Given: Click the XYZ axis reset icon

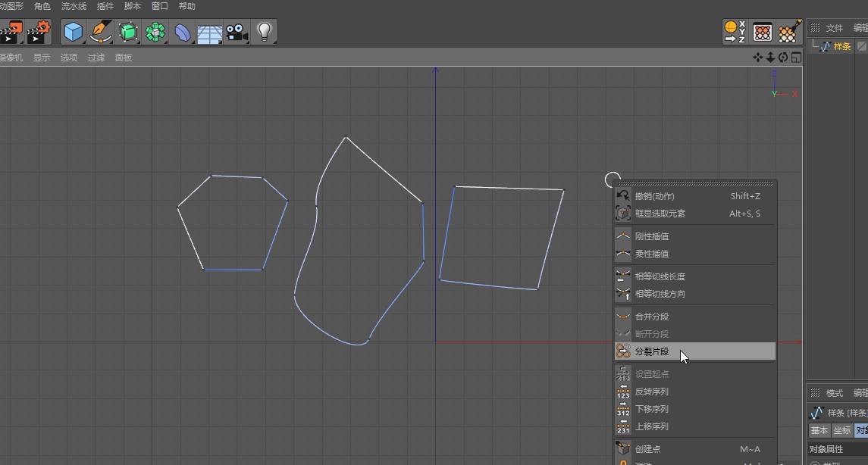Looking at the screenshot, I should click(x=735, y=32).
